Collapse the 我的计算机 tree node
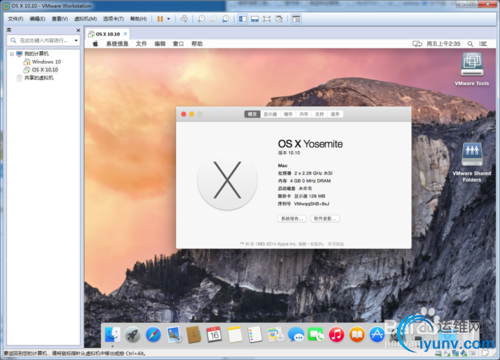This screenshot has width=500, height=360. click(12, 54)
